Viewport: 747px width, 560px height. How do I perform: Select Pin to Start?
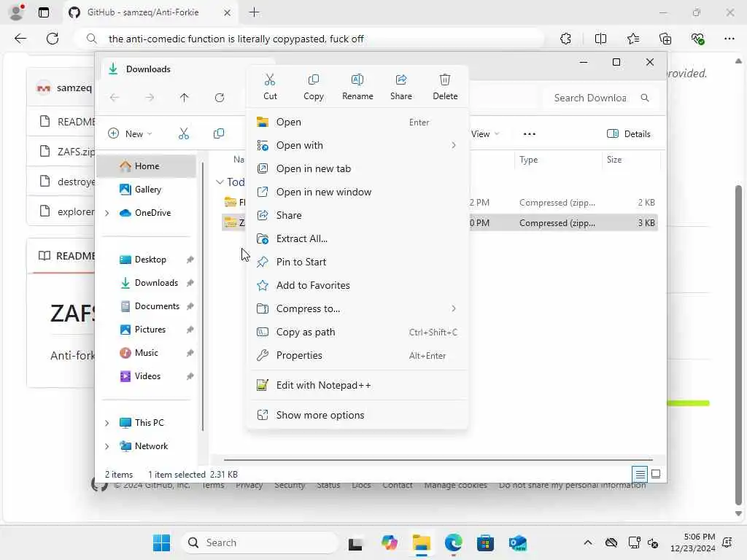click(x=357, y=262)
